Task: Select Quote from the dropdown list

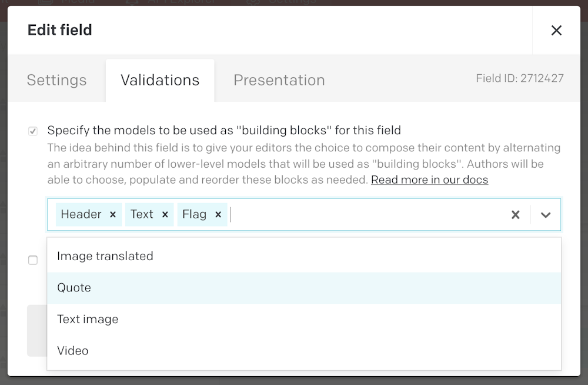Action: pos(74,287)
